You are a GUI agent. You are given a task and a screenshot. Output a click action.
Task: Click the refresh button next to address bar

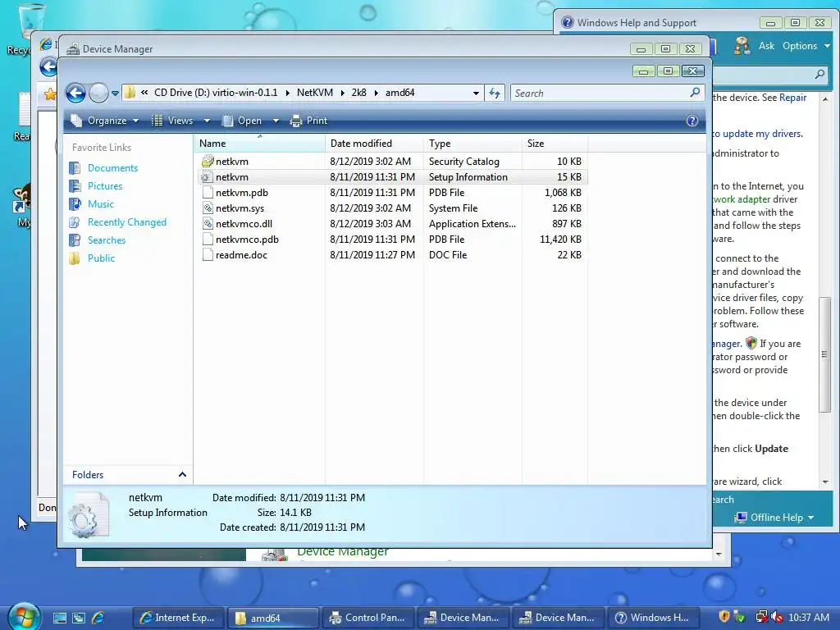coord(495,94)
